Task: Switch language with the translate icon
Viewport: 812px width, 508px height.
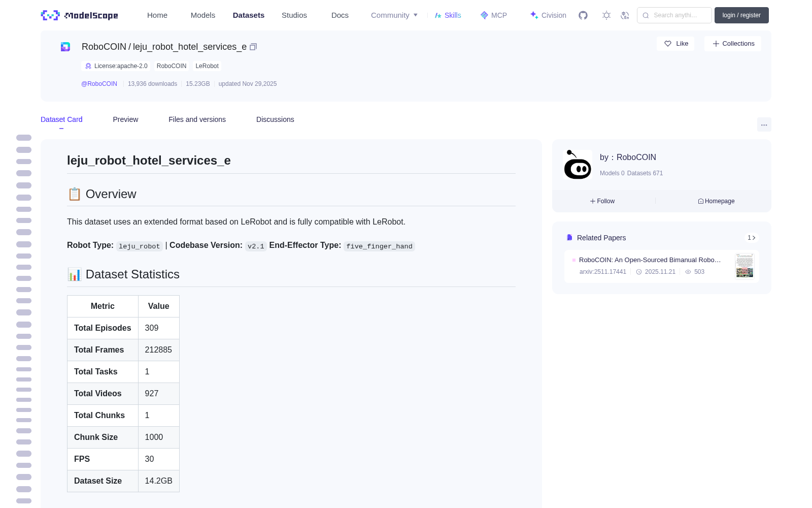Action: click(625, 15)
